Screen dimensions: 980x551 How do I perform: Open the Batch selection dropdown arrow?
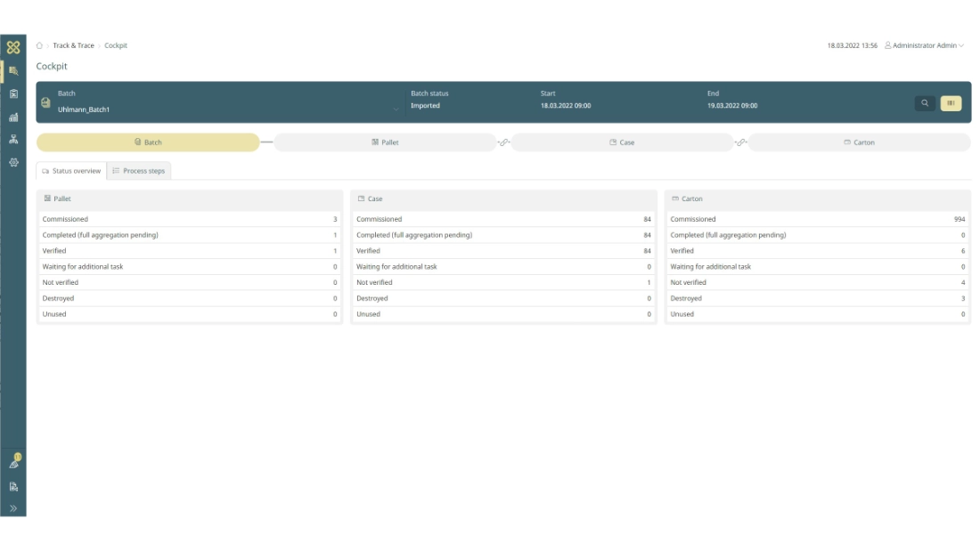click(396, 109)
